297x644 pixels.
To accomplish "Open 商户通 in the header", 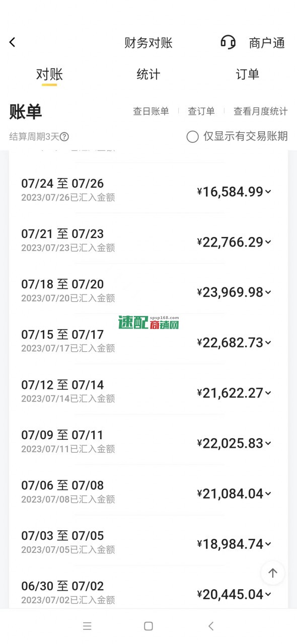I will pos(267,43).
